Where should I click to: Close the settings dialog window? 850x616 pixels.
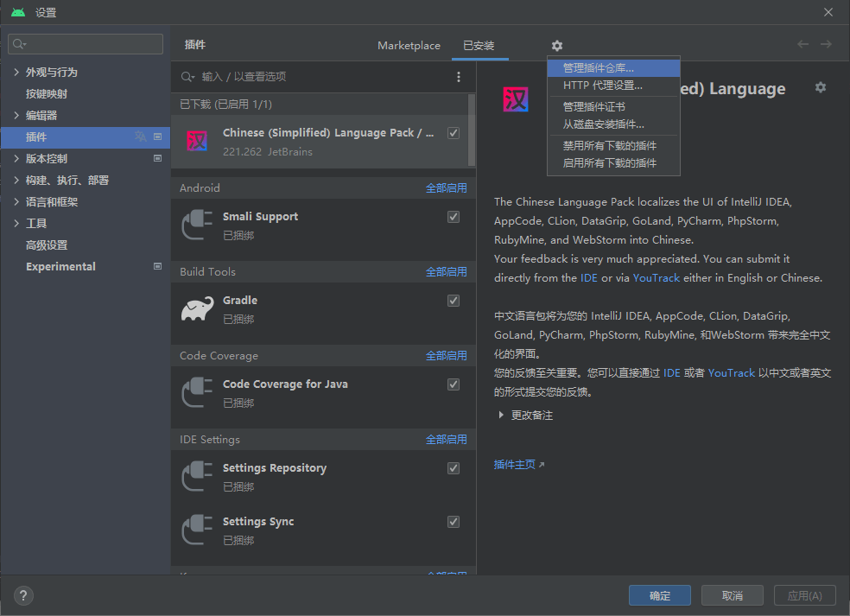828,12
